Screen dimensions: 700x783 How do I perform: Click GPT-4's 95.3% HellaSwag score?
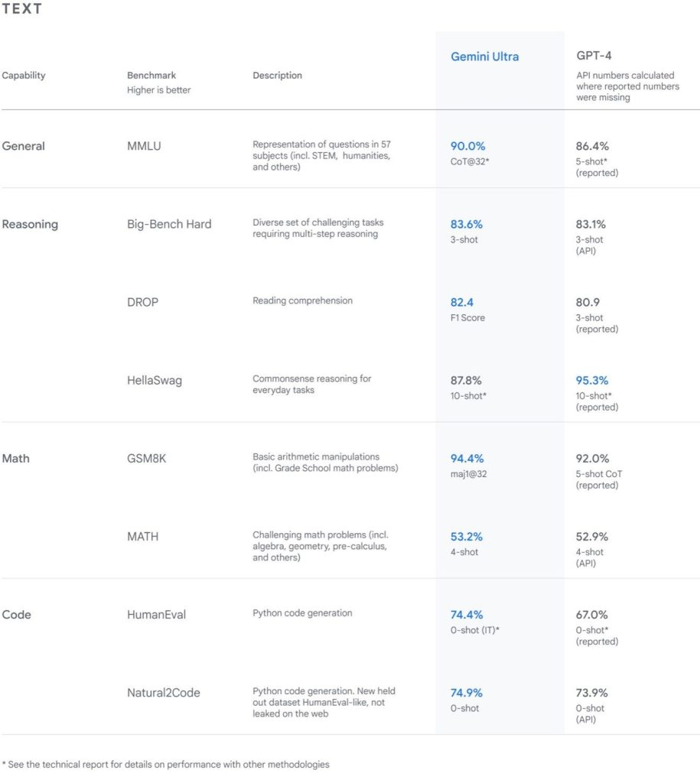click(592, 380)
